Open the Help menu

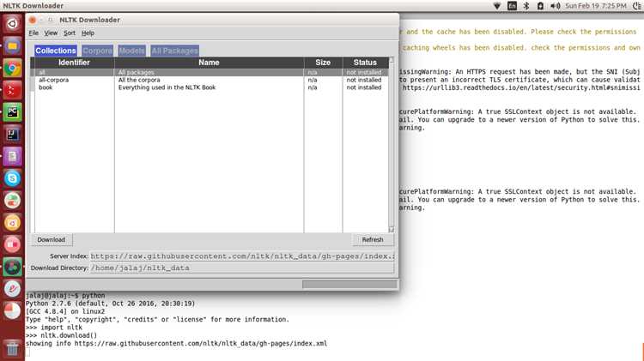pos(88,33)
